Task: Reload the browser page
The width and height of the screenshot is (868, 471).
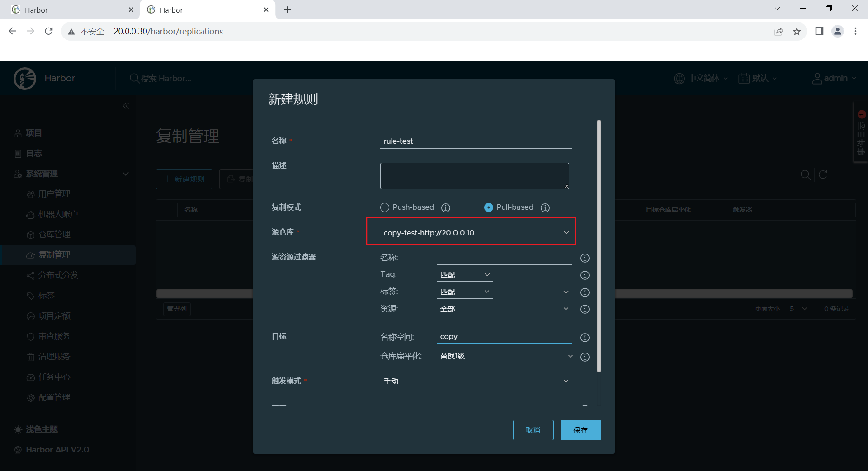Action: [x=49, y=31]
